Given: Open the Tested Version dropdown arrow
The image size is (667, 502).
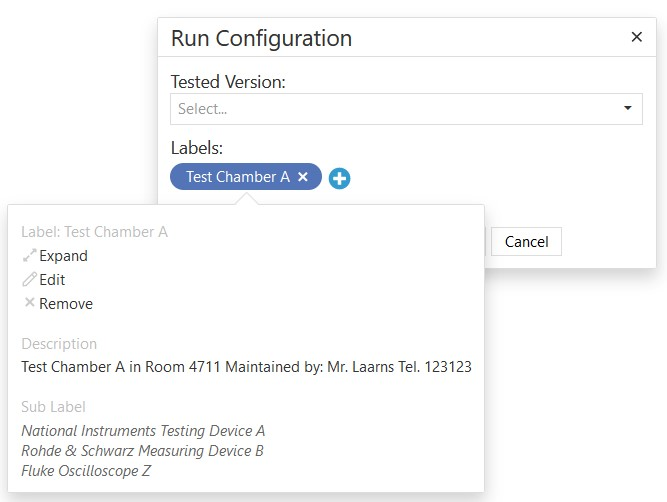Looking at the screenshot, I should (627, 108).
